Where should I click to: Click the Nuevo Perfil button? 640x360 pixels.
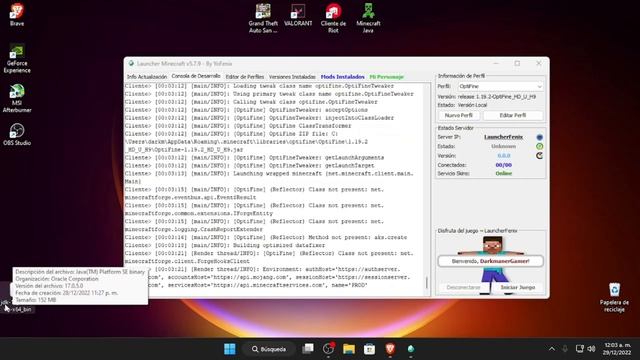point(458,116)
